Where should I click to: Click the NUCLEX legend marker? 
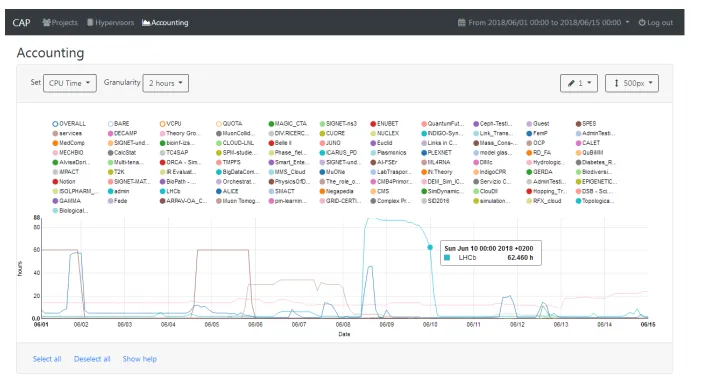(x=373, y=133)
